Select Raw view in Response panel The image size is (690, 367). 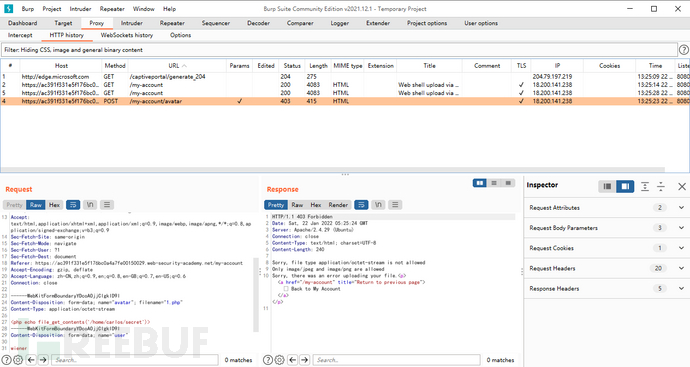[x=297, y=205]
